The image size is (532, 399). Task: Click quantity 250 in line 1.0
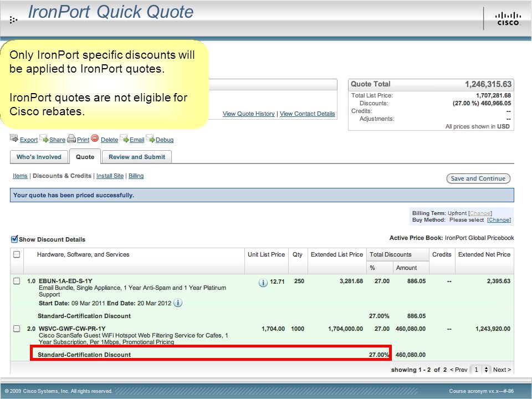[299, 281]
